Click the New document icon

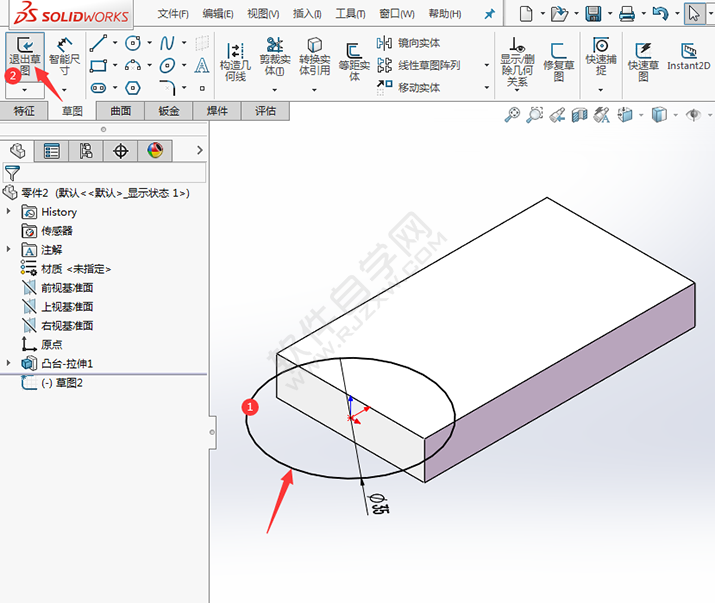(x=526, y=14)
